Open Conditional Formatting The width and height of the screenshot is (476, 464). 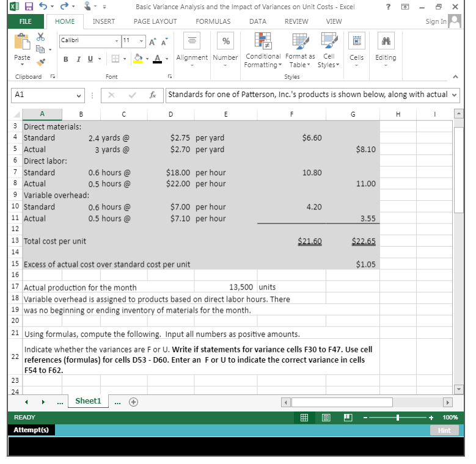(x=263, y=51)
